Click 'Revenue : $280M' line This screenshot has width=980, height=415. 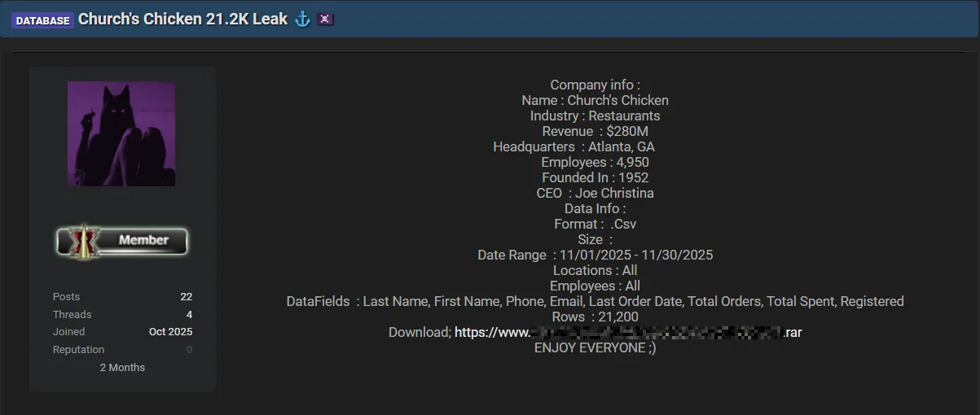(595, 131)
